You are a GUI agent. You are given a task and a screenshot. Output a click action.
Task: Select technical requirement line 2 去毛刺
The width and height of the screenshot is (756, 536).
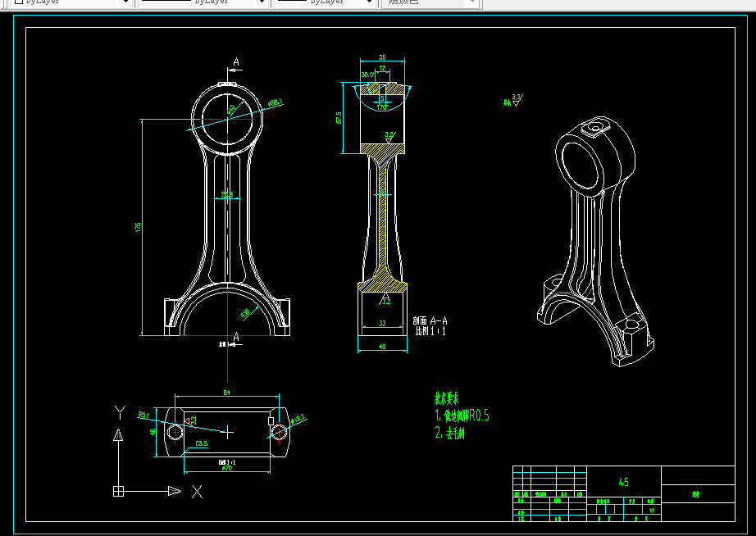coord(450,433)
